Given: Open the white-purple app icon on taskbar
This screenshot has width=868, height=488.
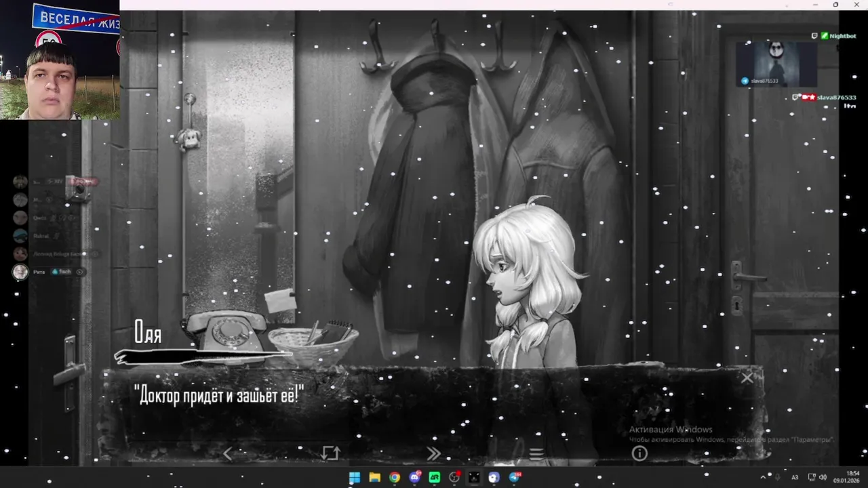Looking at the screenshot, I should [494, 477].
